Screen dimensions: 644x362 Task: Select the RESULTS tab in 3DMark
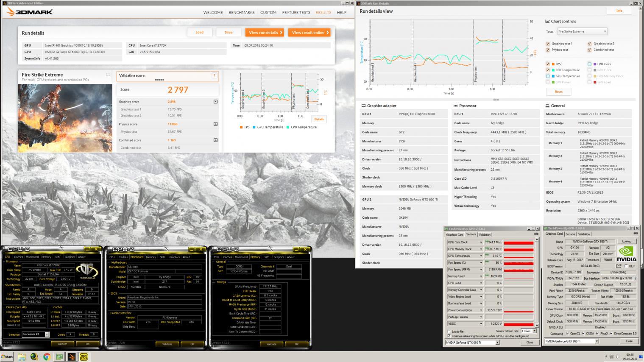(323, 12)
